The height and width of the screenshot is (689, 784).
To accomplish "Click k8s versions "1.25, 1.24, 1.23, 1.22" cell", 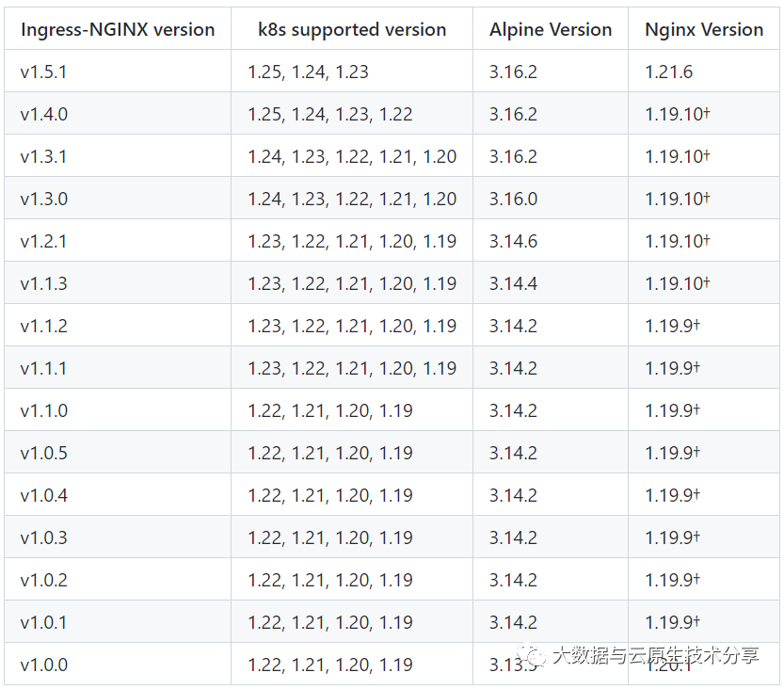I will point(352,114).
